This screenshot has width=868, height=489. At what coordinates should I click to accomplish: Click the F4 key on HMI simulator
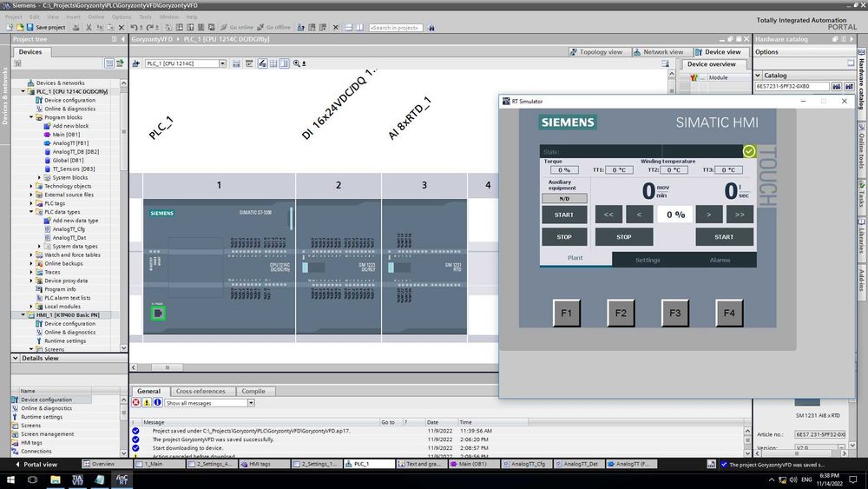click(729, 313)
